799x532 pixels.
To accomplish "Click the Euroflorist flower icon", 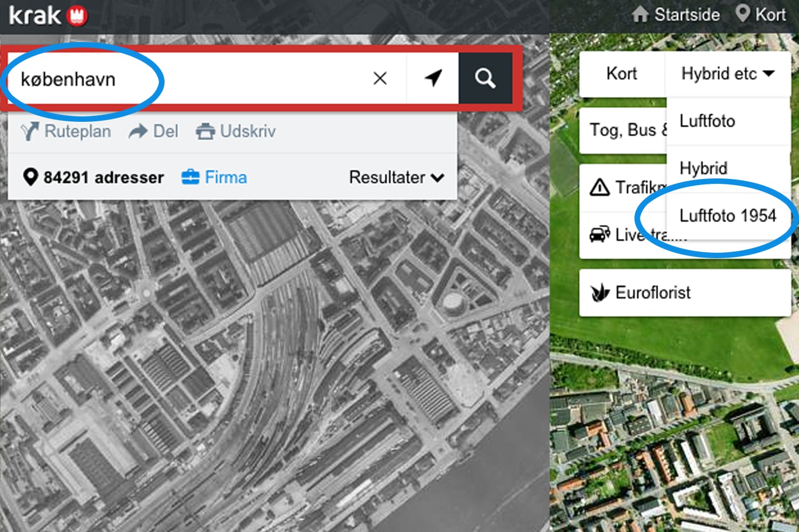I will click(x=599, y=293).
